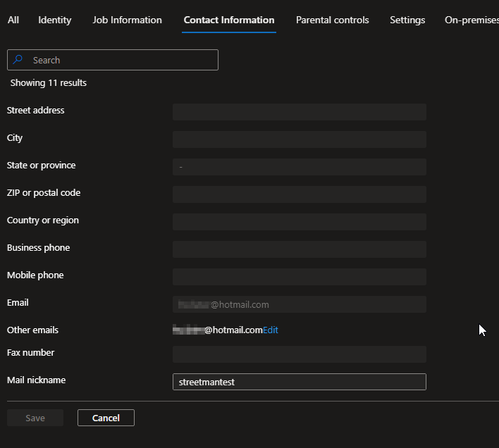Click the Email address field
The width and height of the screenshot is (499, 448).
click(300, 304)
